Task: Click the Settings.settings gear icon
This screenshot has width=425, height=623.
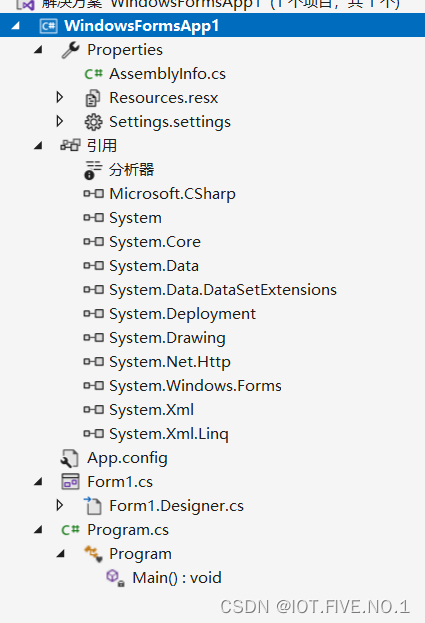Action: coord(94,122)
